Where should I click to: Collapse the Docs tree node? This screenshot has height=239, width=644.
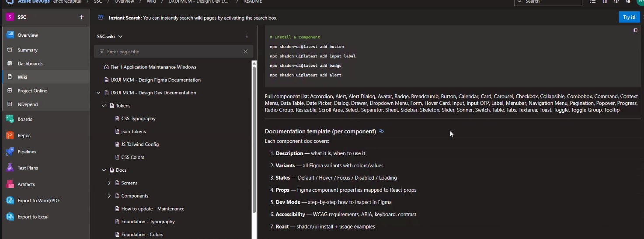point(104,170)
